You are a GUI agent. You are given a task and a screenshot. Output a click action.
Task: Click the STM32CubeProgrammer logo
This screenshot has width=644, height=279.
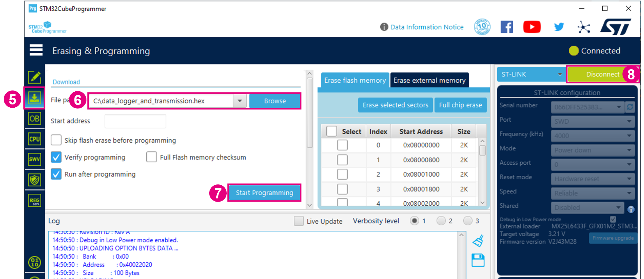tap(47, 27)
